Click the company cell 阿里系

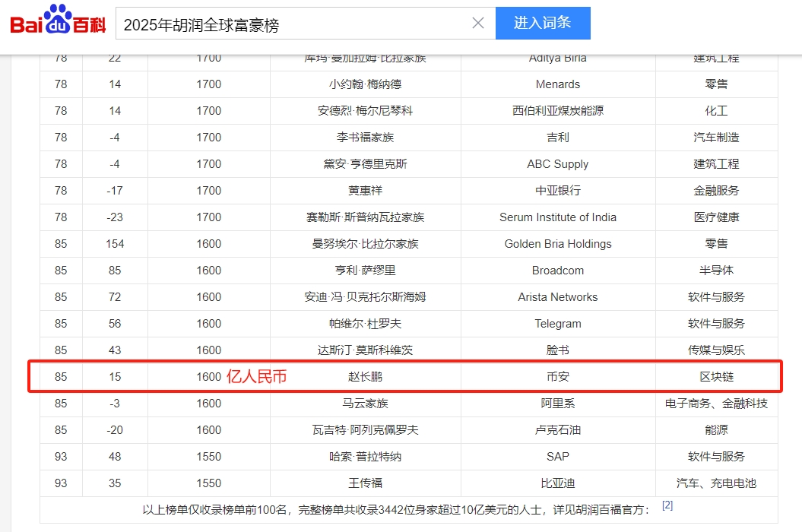(x=557, y=404)
